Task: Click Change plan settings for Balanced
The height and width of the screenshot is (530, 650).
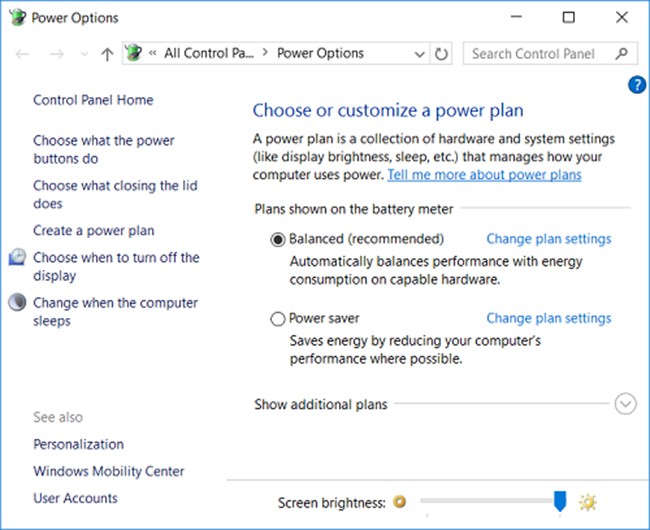Action: pyautogui.click(x=548, y=239)
